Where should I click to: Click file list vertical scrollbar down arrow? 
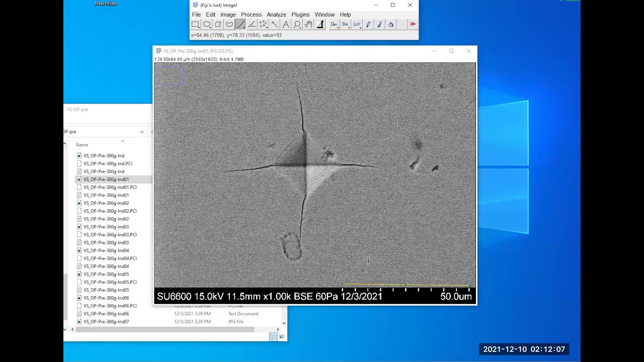click(65, 329)
